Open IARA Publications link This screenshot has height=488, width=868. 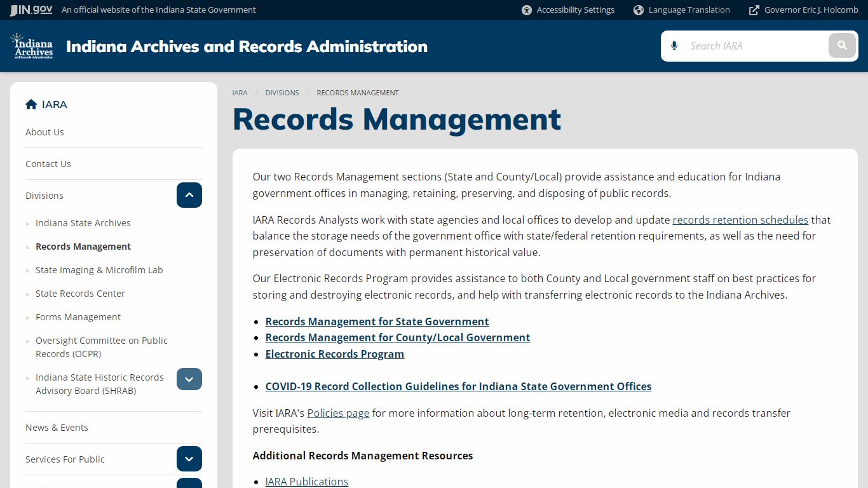coord(307,482)
